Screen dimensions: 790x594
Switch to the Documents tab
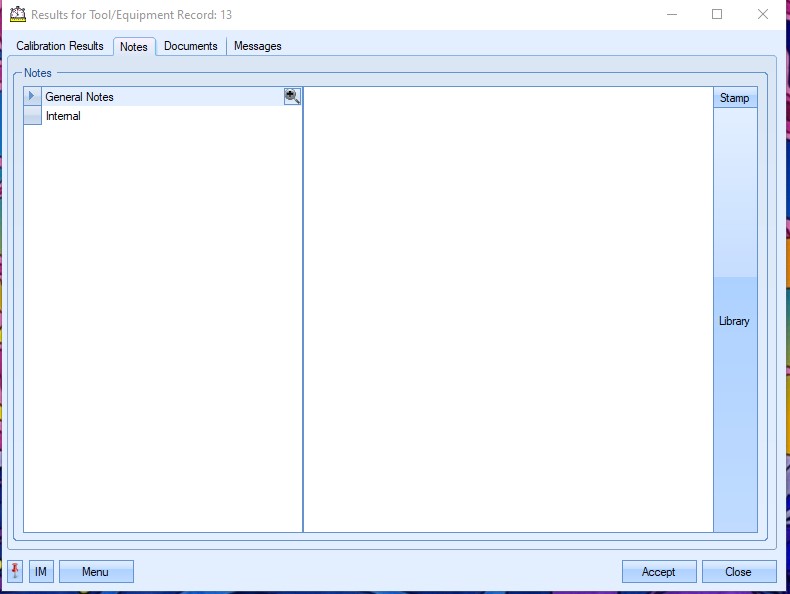[x=190, y=46]
